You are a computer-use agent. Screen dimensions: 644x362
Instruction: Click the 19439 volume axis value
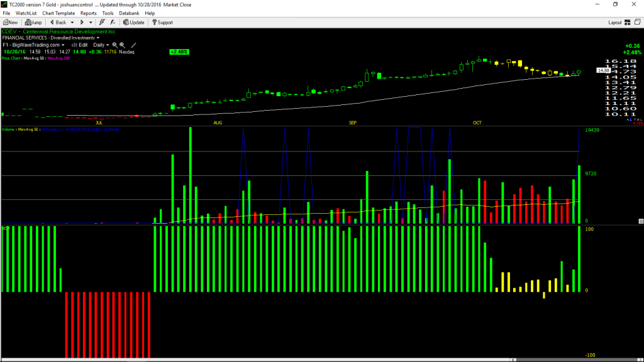(592, 130)
